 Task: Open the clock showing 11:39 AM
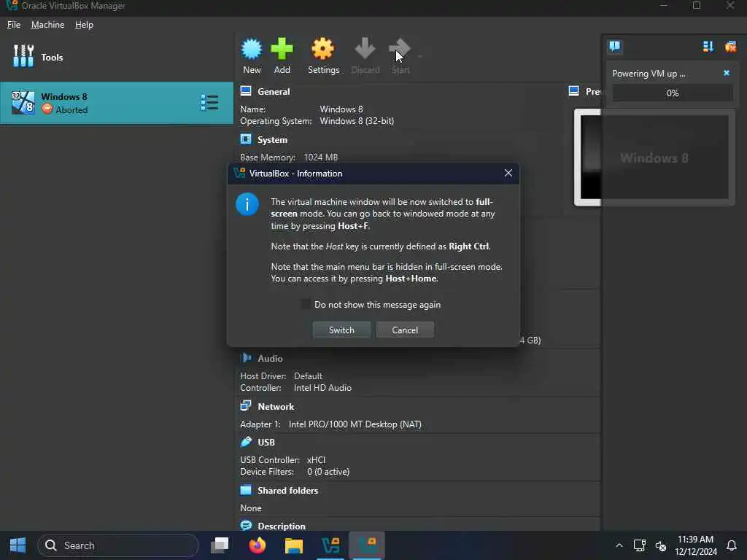[695, 545]
